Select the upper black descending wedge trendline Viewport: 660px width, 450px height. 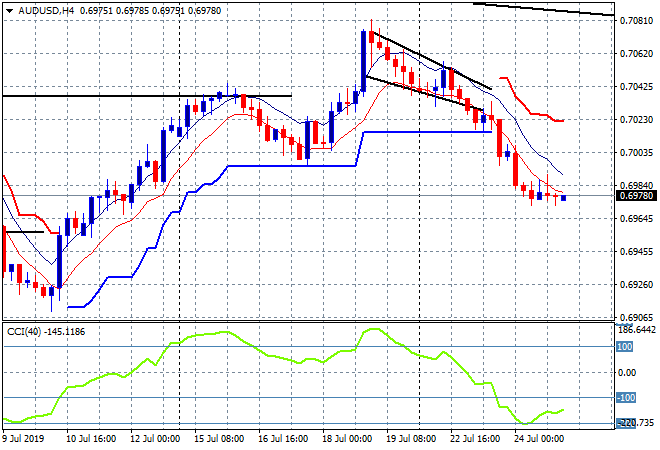pyautogui.click(x=434, y=61)
